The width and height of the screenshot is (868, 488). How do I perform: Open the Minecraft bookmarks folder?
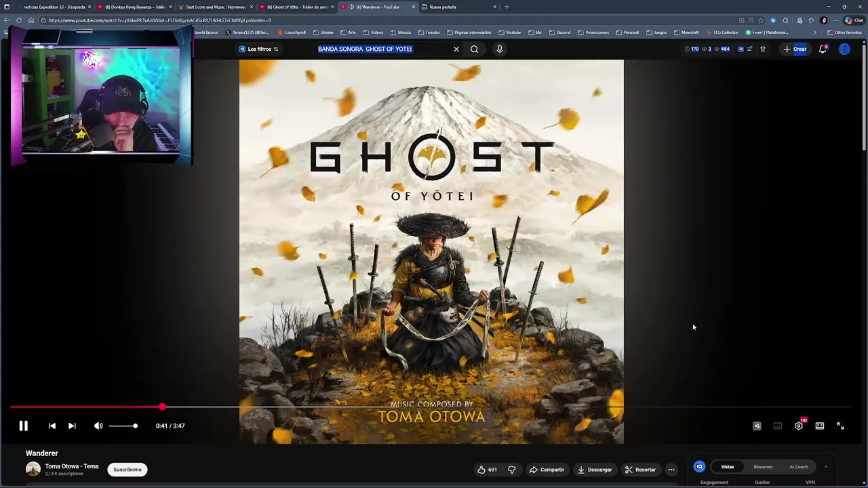pos(686,33)
